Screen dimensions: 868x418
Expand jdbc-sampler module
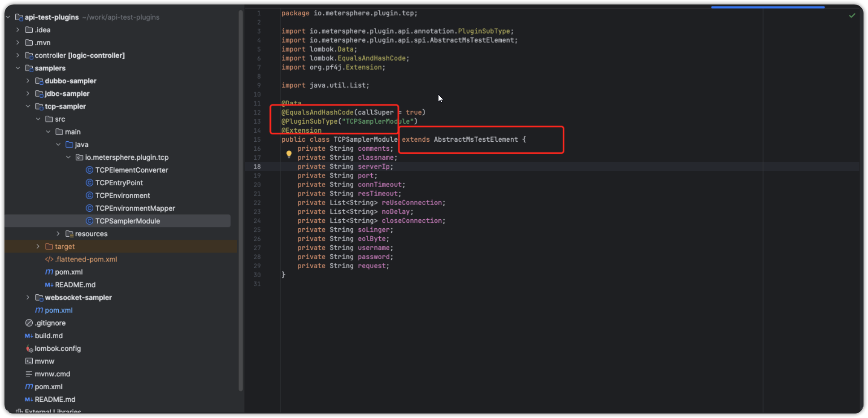[28, 94]
